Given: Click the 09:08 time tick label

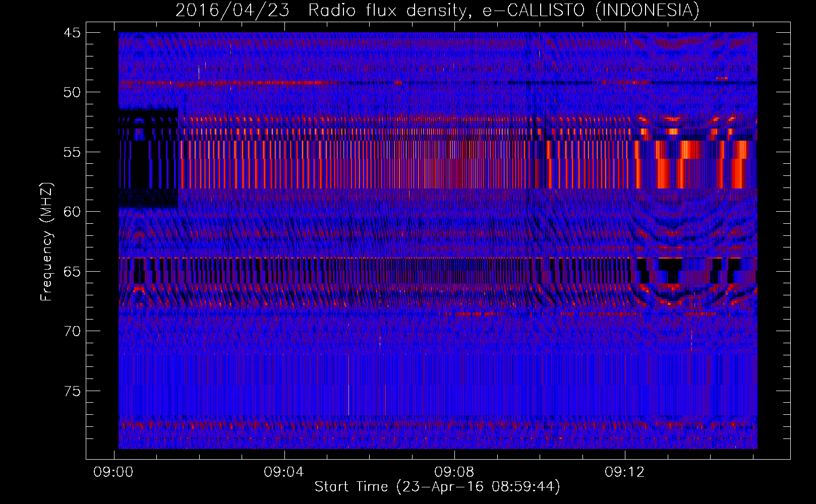Looking at the screenshot, I should pos(454,472).
